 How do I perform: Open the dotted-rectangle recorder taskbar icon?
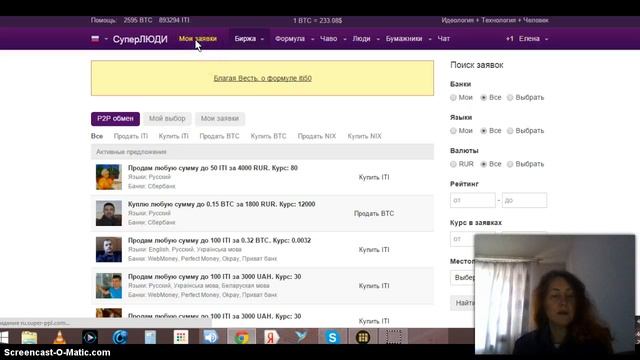click(x=393, y=337)
